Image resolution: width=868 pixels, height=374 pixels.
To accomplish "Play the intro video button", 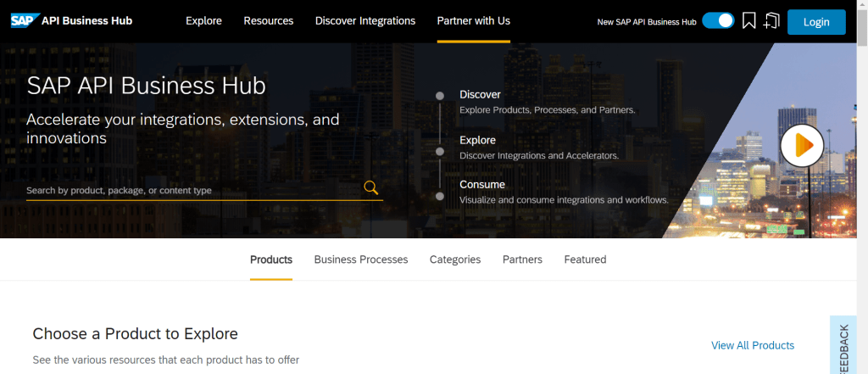I will point(802,145).
